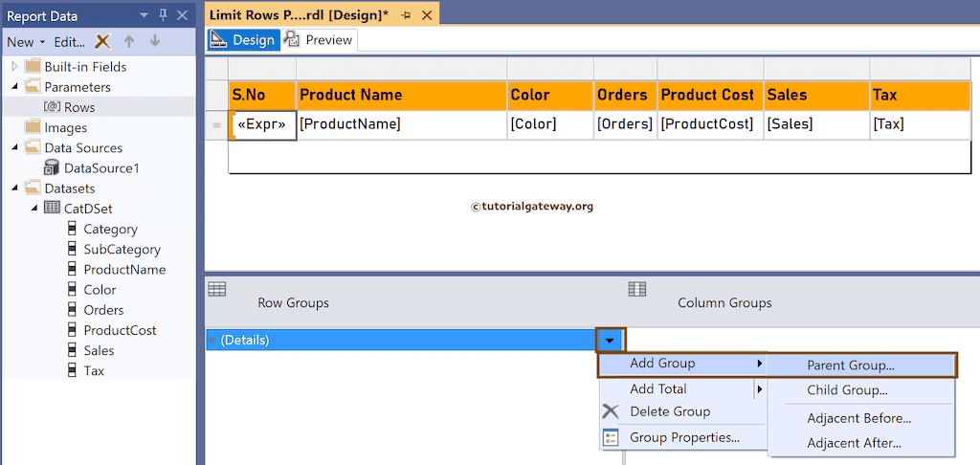Image resolution: width=980 pixels, height=465 pixels.
Task: Click the Column Groups grid icon
Action: [x=636, y=289]
